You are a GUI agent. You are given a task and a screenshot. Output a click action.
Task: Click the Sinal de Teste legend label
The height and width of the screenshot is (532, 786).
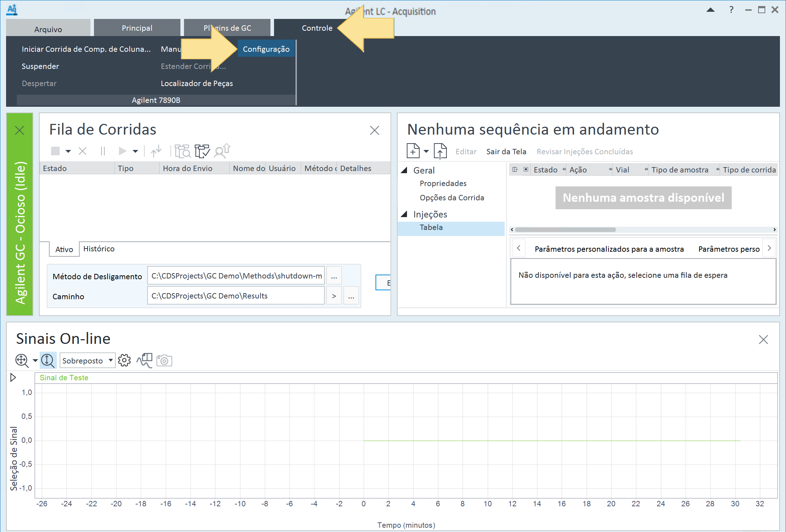click(x=64, y=378)
